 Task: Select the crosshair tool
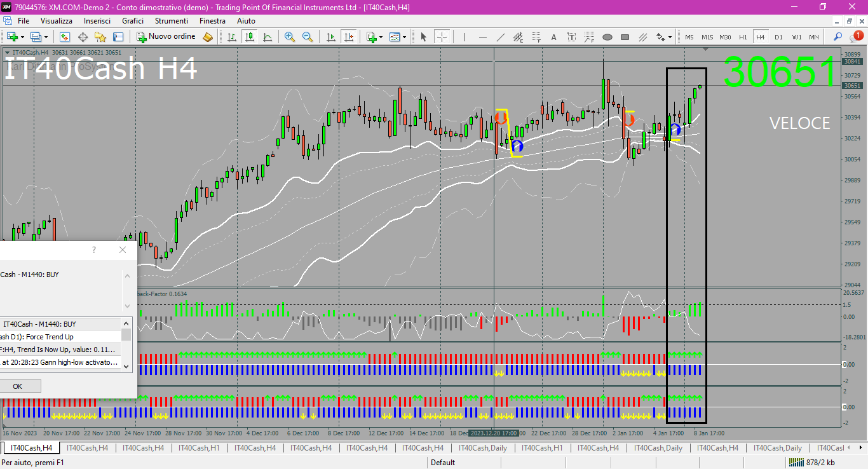tap(442, 37)
